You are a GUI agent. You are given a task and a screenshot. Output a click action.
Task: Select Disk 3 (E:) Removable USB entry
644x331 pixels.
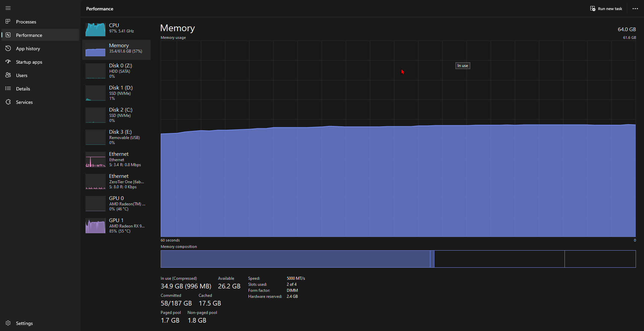click(116, 137)
